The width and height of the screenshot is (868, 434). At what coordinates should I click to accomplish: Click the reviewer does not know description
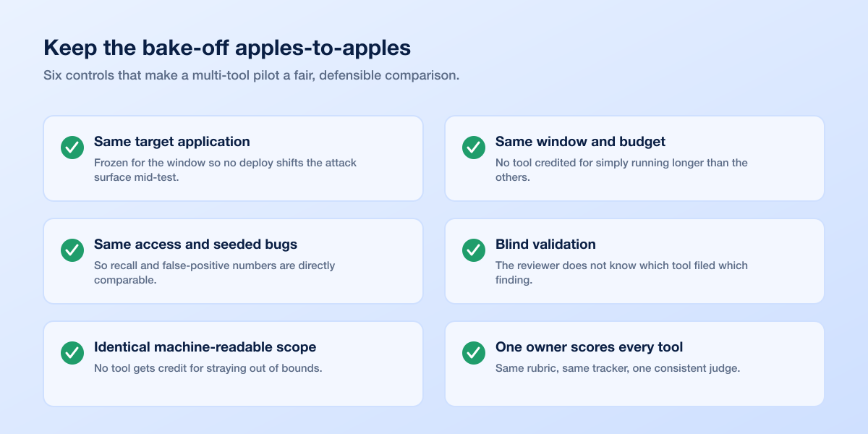point(621,273)
